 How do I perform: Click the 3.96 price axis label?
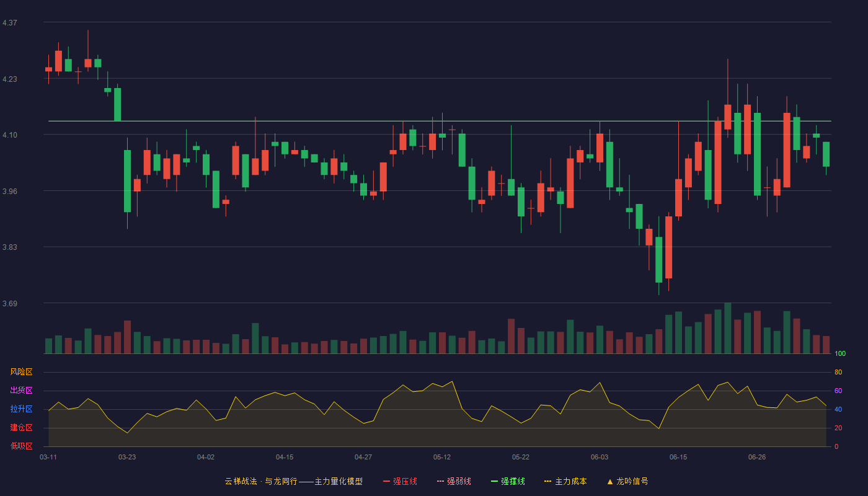[10, 192]
